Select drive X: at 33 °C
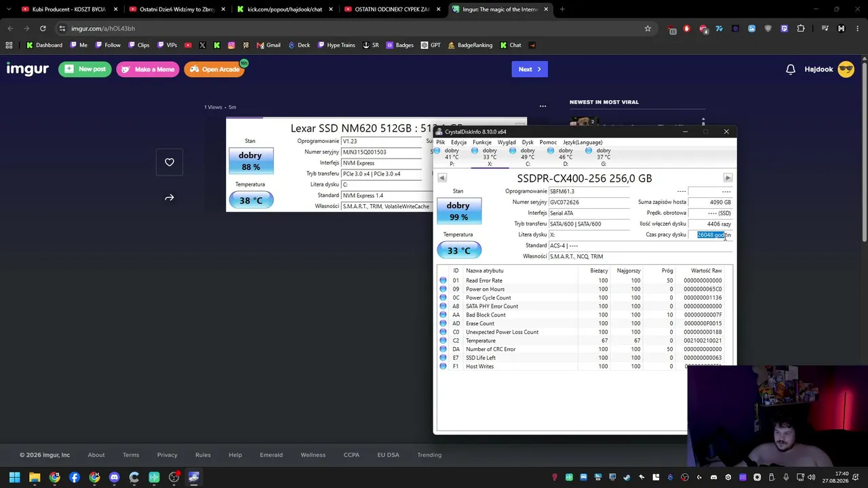The width and height of the screenshot is (868, 488). tap(490, 157)
